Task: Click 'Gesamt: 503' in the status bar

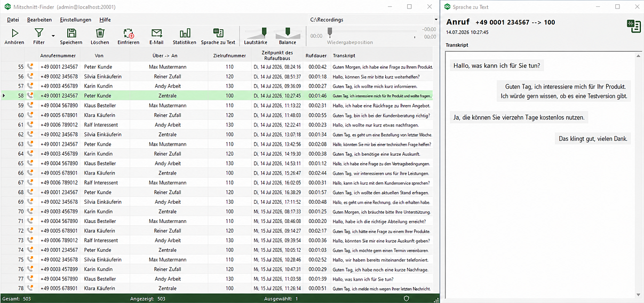Action: 17,299
